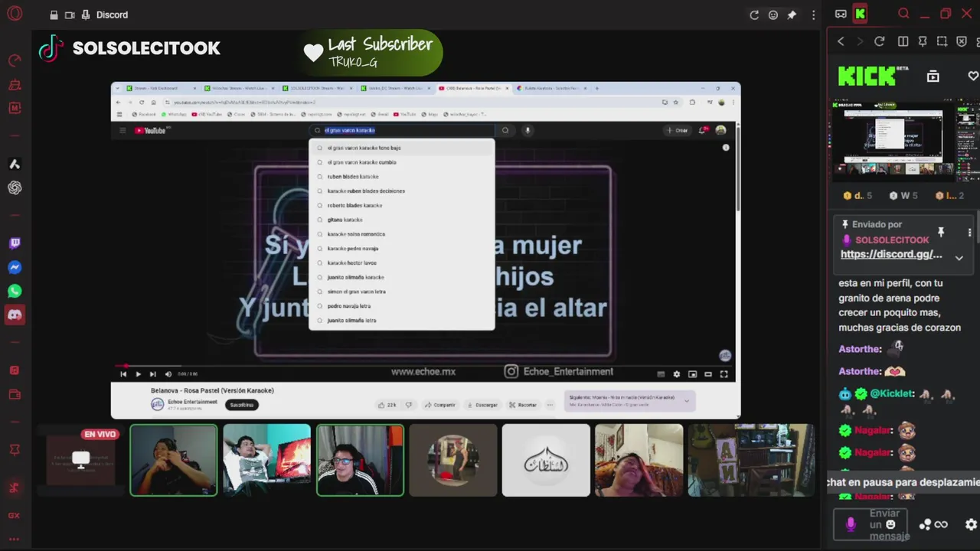The width and height of the screenshot is (980, 551).
Task: Open Kick chat settings gear
Action: [971, 524]
